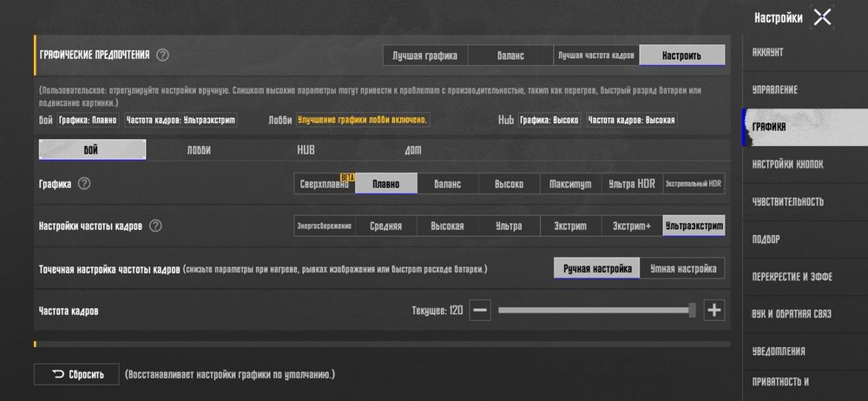The width and height of the screenshot is (868, 401).
Task: Open the Уведомления settings section
Action: click(805, 352)
